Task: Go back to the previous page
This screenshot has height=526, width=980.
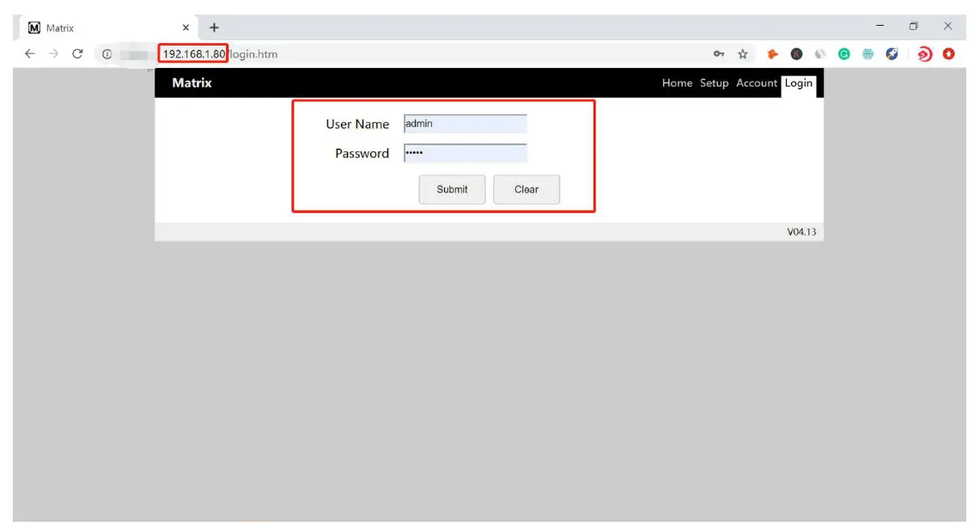Action: pyautogui.click(x=29, y=54)
